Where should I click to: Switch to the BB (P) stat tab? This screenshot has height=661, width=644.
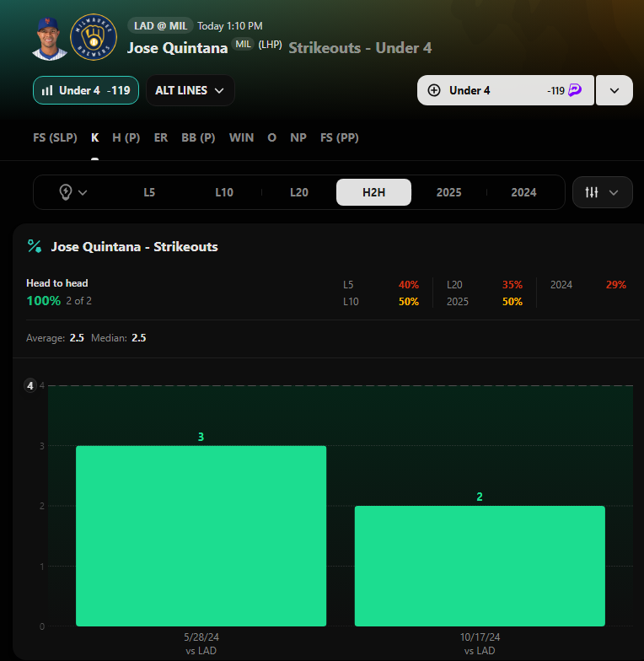coord(198,137)
